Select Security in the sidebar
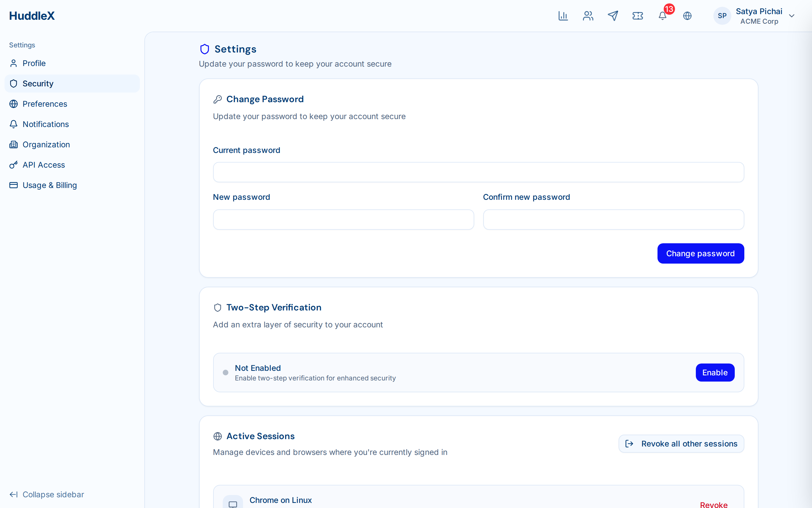Image resolution: width=812 pixels, height=508 pixels. point(72,84)
